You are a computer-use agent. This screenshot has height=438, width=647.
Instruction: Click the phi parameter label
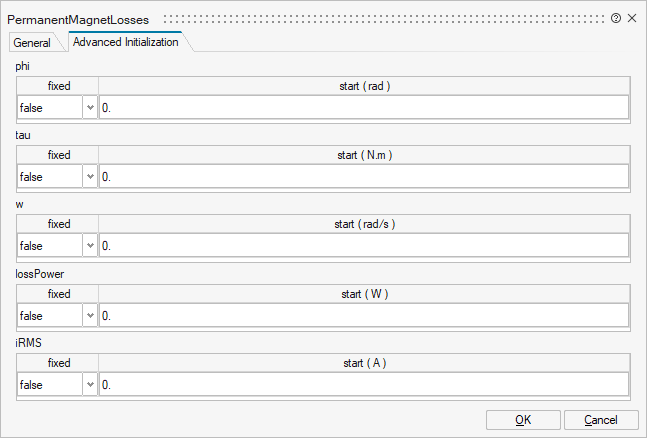pyautogui.click(x=22, y=65)
